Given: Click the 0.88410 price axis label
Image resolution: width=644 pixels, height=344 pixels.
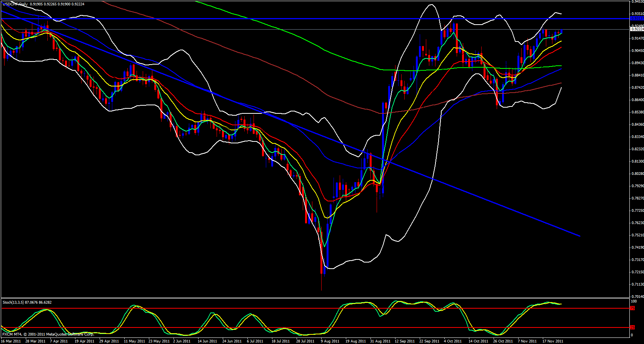Looking at the screenshot, I should click(x=637, y=75).
